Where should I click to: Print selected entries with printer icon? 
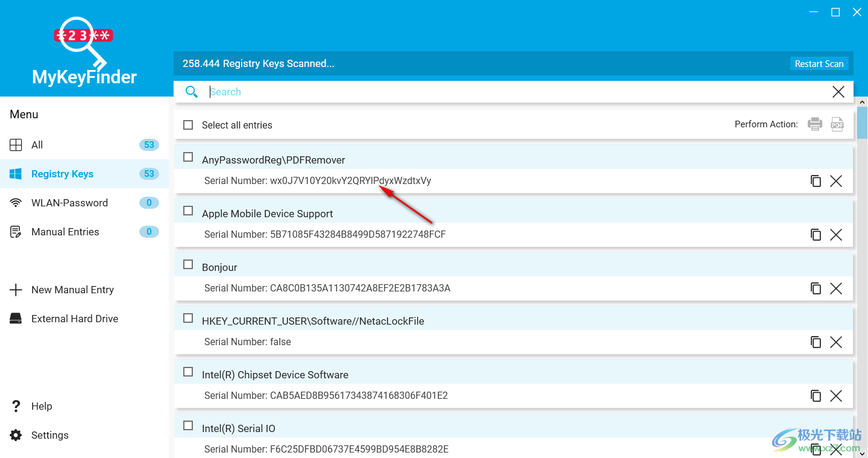(x=815, y=124)
